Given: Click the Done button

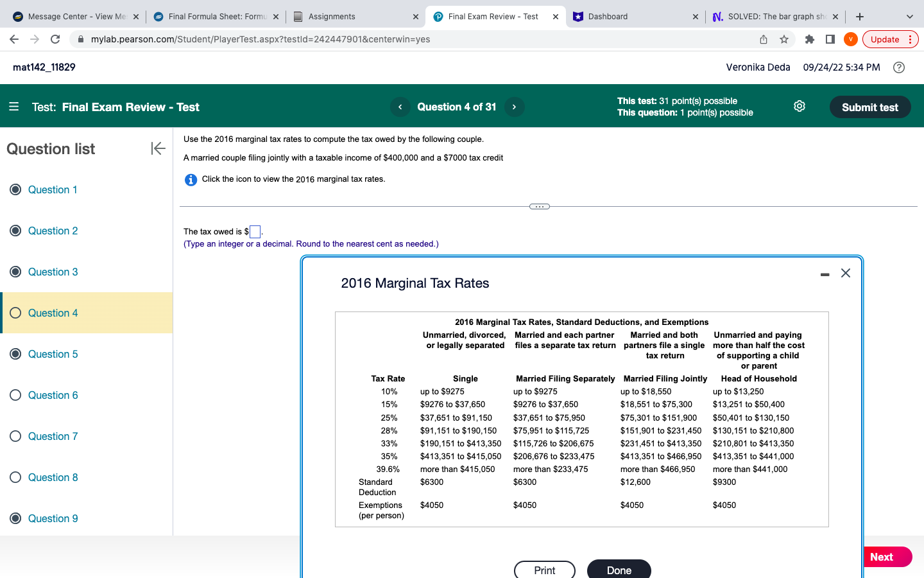Looking at the screenshot, I should [x=619, y=570].
